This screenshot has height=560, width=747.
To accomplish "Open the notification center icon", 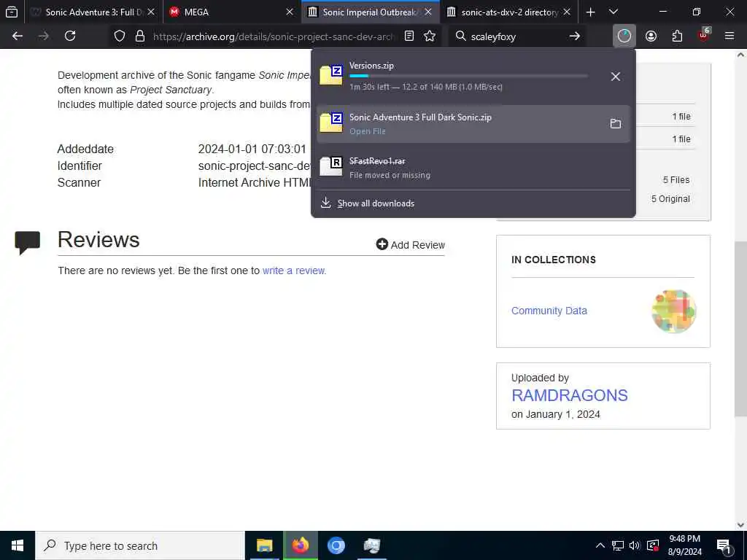I will click(724, 545).
